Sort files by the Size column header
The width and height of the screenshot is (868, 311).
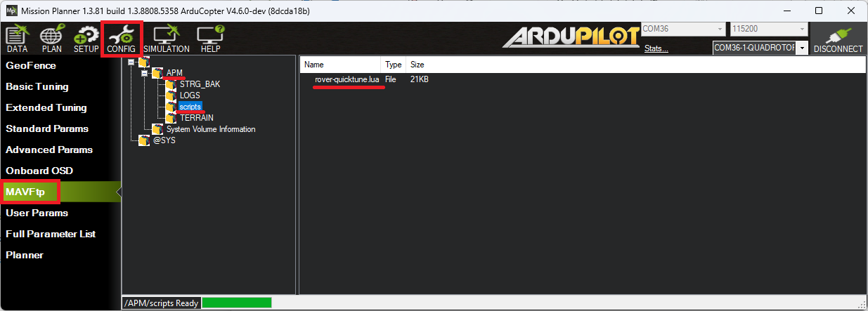coord(417,65)
